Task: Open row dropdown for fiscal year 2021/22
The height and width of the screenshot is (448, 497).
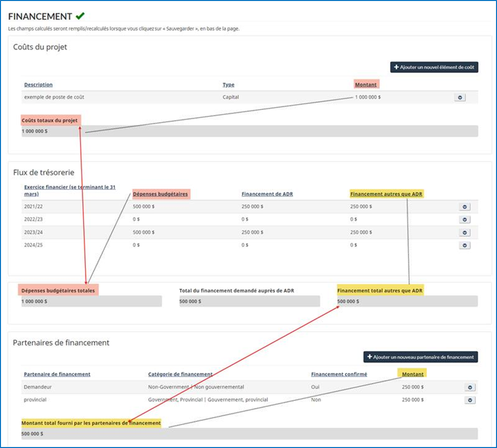Action: (465, 207)
